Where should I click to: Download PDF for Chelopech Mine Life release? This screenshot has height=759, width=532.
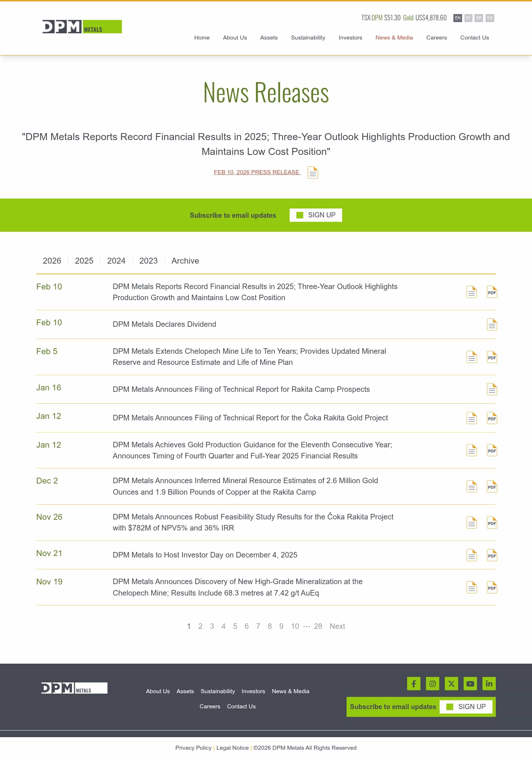[x=492, y=357]
